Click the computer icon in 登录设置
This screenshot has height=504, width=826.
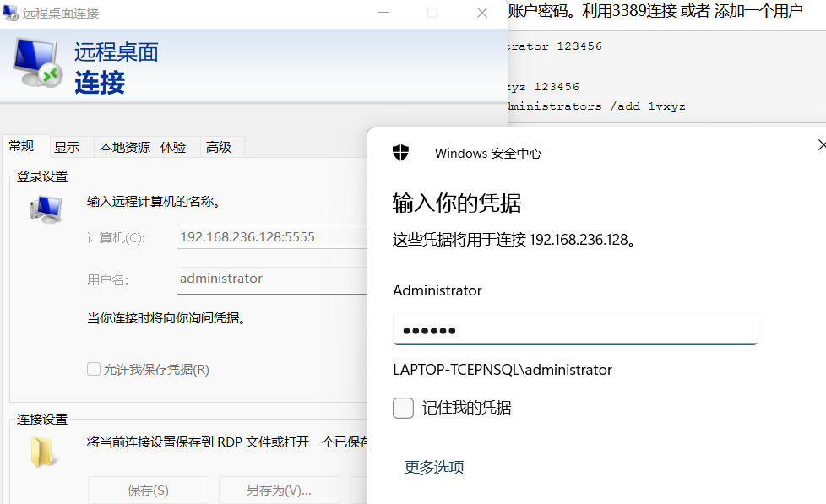46,208
